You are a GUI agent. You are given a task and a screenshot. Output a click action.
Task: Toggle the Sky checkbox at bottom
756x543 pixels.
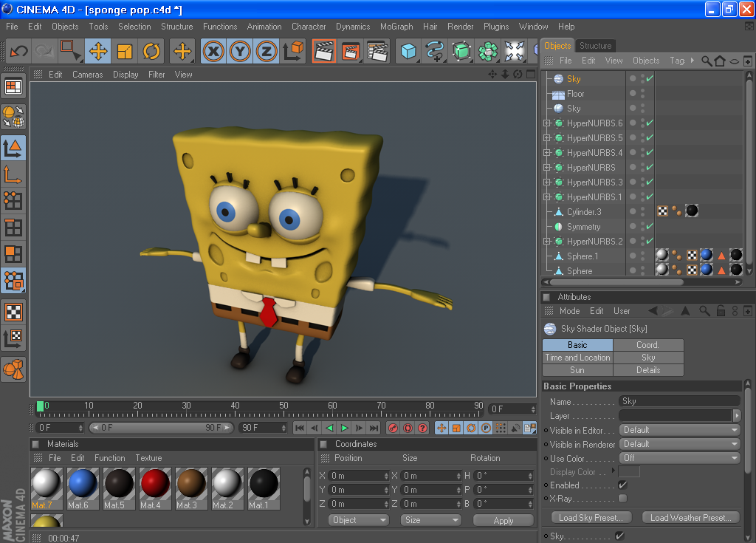pos(619,536)
